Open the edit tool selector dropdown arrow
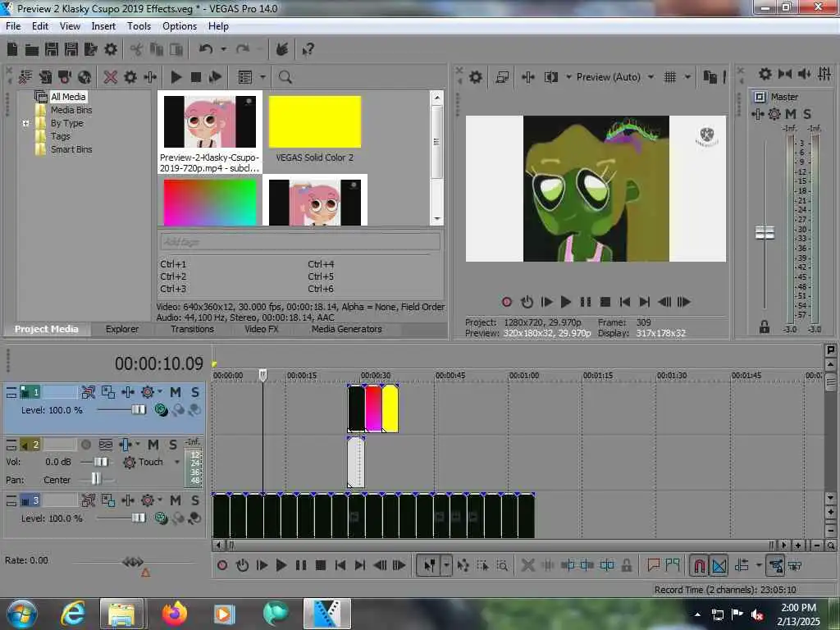 coord(446,565)
